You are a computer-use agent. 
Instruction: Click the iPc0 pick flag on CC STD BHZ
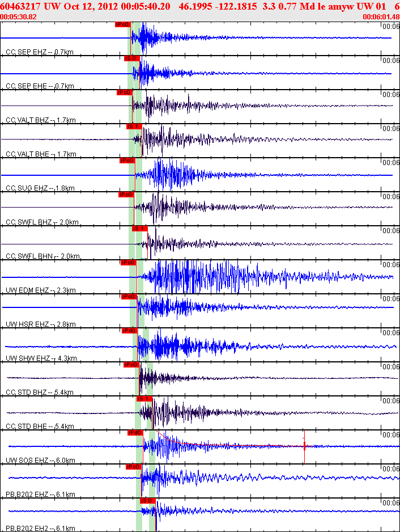131,364
